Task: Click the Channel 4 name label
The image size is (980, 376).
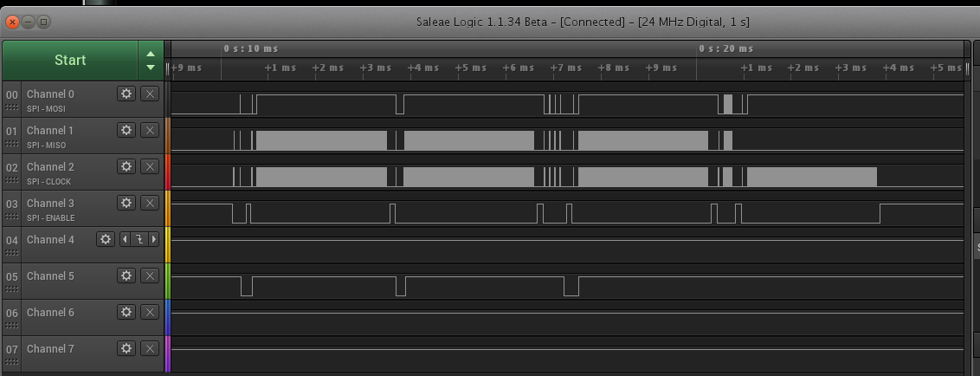Action: tap(50, 240)
